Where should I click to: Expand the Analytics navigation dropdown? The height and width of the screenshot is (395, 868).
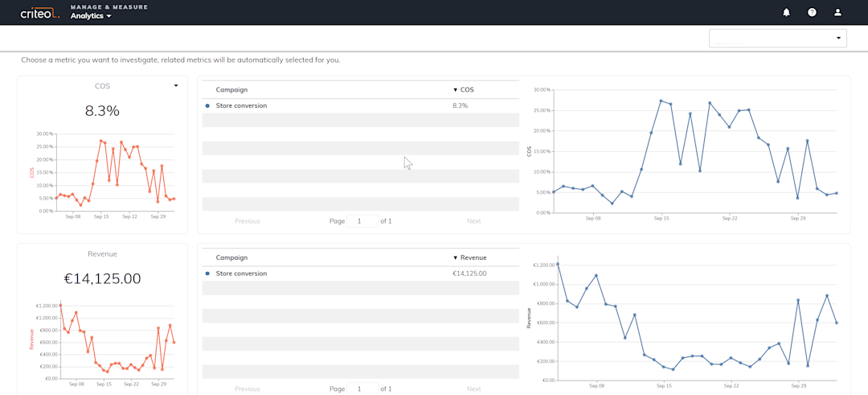tap(91, 16)
